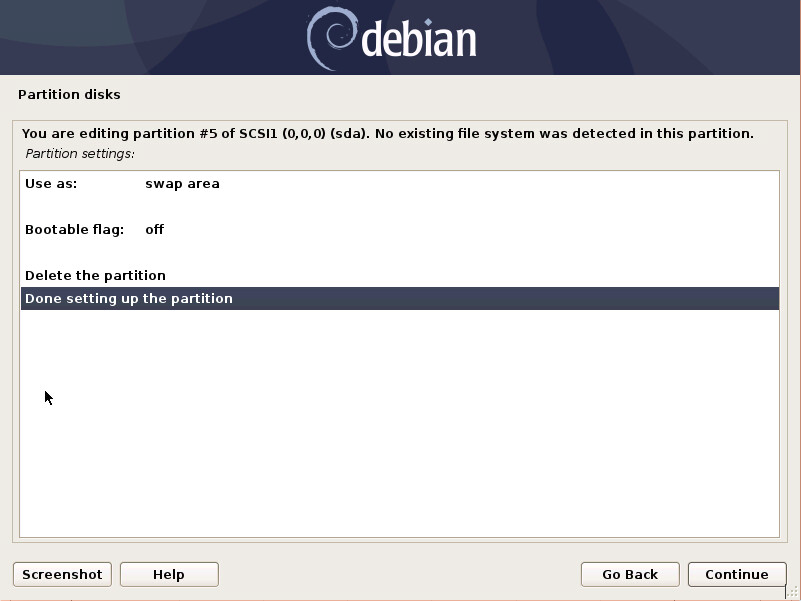
Task: Choose "Delete the partition" option
Action: click(400, 275)
